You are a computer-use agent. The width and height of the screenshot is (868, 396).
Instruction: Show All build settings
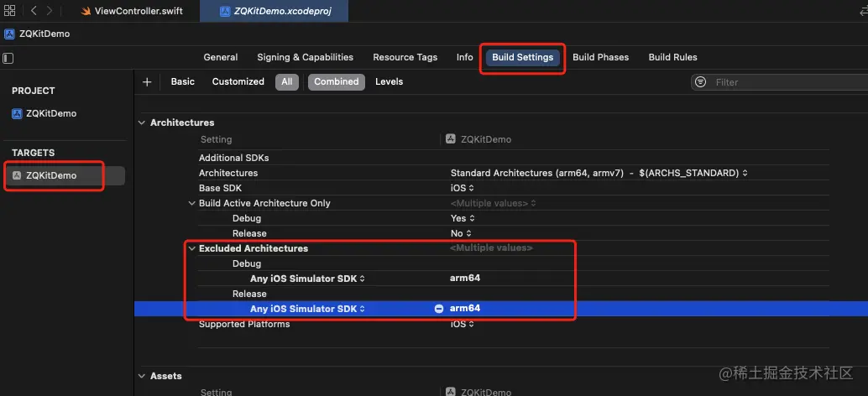(287, 82)
